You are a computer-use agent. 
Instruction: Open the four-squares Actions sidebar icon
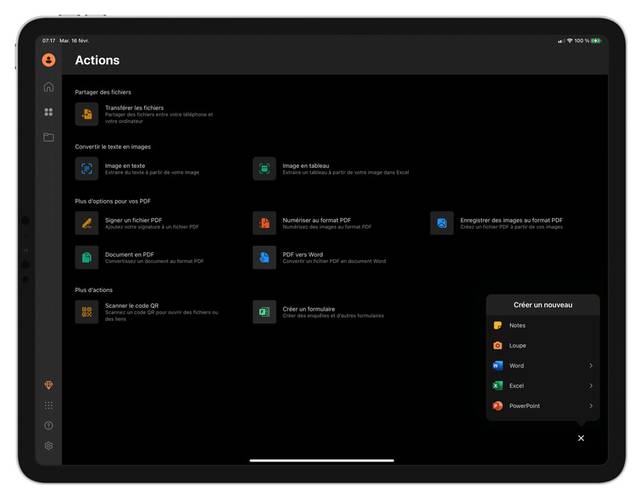click(x=48, y=112)
